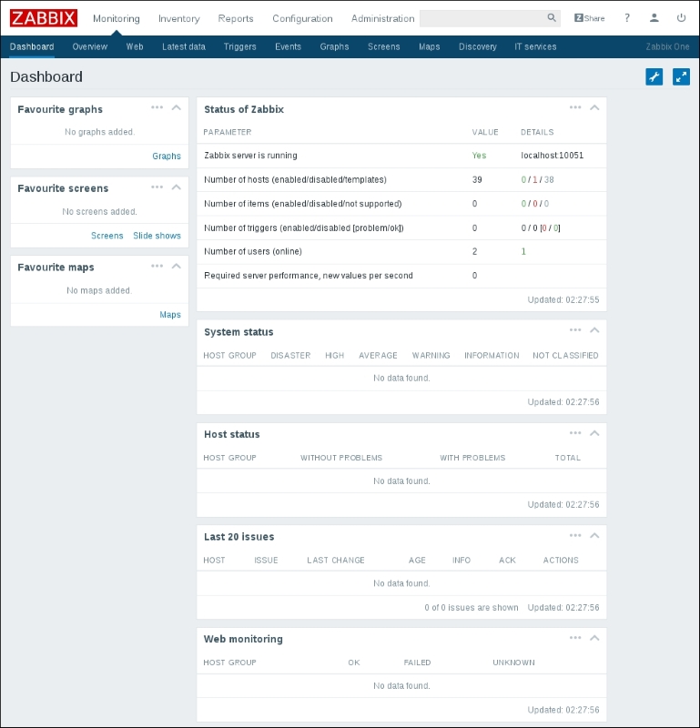Open the Configuration main menu

click(302, 18)
